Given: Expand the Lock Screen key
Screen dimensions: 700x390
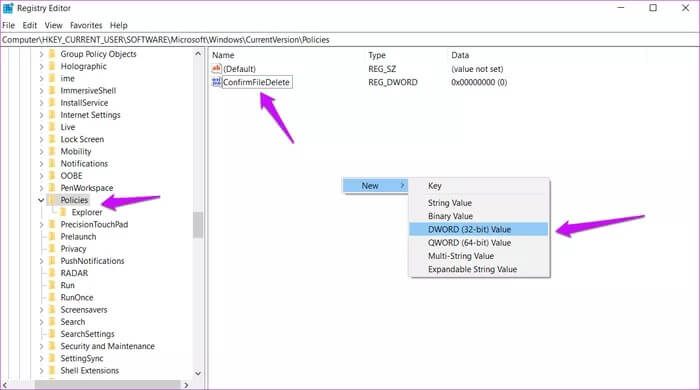Looking at the screenshot, I should pos(41,139).
